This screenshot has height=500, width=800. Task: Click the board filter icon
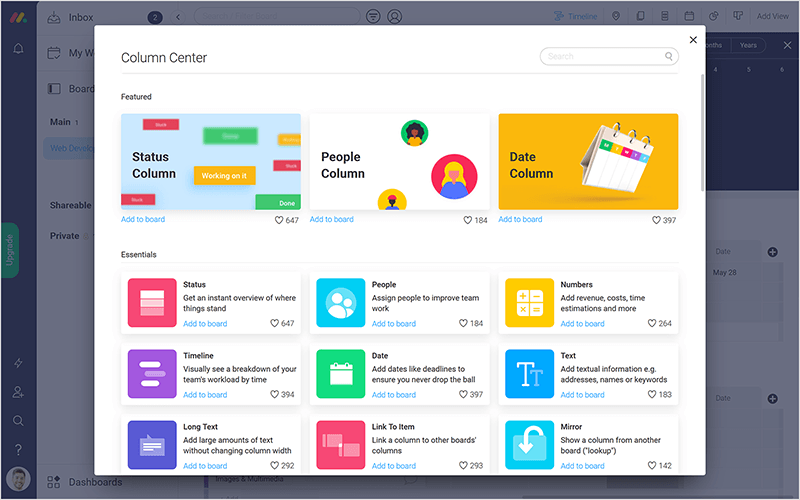point(373,16)
